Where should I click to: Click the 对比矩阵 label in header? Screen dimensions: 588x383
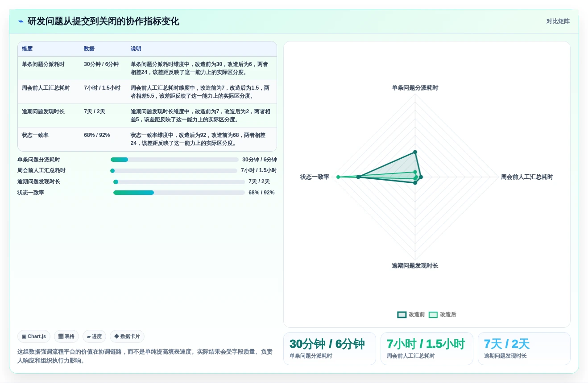[558, 21]
